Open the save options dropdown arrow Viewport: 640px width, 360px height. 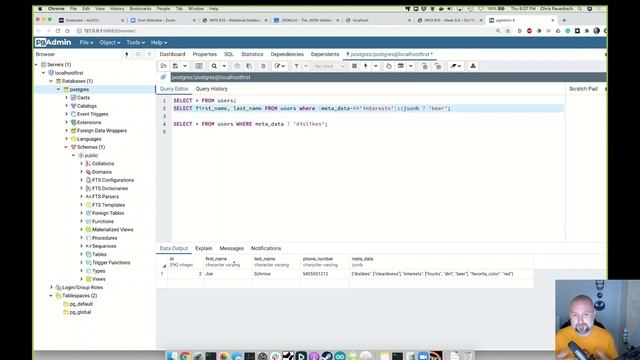pos(185,66)
